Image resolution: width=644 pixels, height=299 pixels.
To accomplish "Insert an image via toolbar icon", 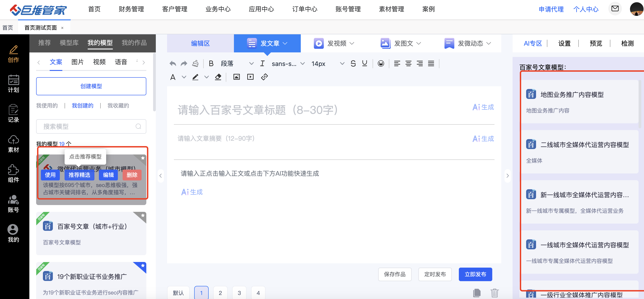I will click(x=236, y=77).
